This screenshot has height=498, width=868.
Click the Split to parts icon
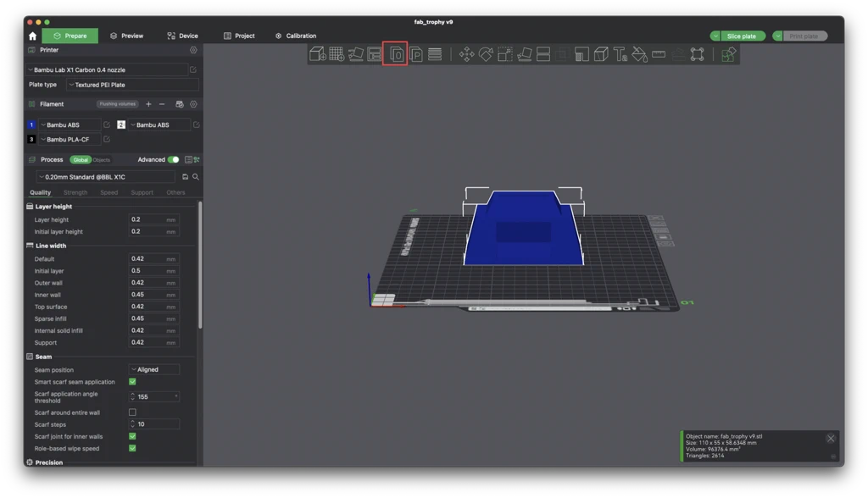pos(415,54)
